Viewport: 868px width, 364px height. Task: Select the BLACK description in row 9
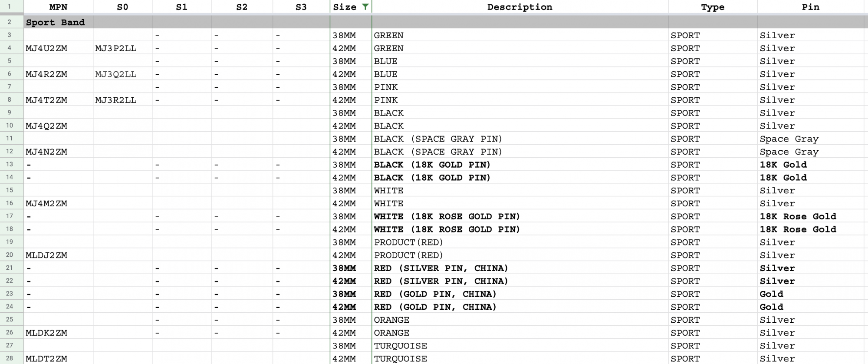click(520, 113)
